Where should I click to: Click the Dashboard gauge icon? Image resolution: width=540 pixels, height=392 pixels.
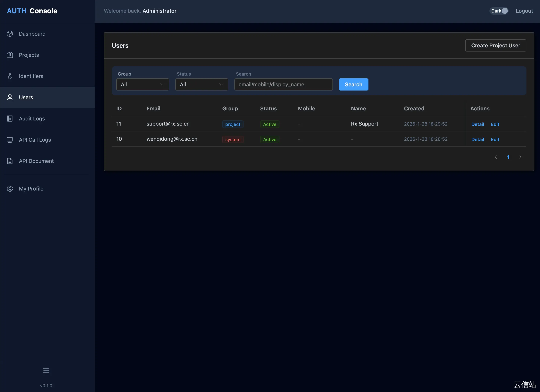pyautogui.click(x=10, y=34)
